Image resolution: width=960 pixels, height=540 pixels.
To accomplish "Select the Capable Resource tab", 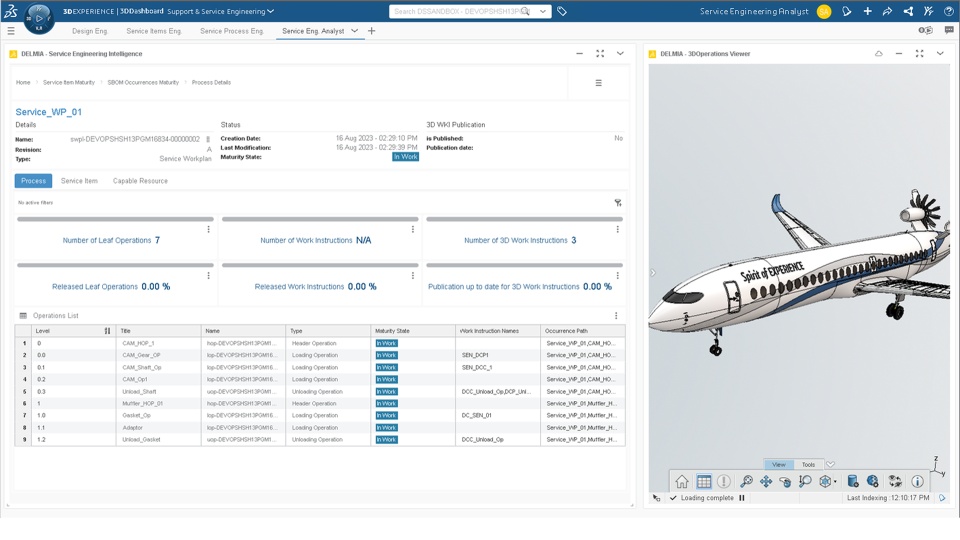I will point(140,181).
